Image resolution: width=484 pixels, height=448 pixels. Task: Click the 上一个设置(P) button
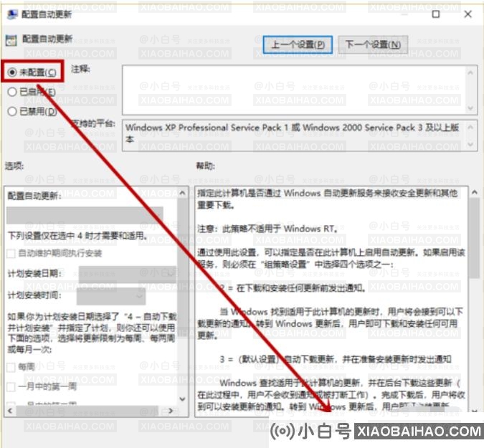[x=298, y=44]
